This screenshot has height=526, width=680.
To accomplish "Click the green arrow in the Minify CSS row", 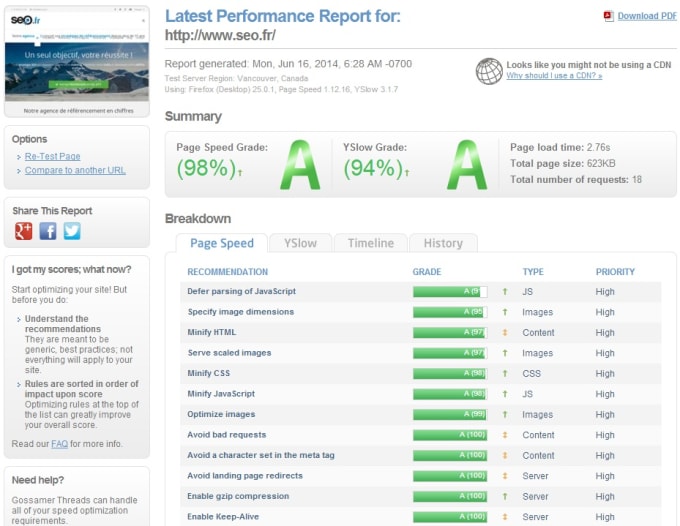I will pos(505,373).
